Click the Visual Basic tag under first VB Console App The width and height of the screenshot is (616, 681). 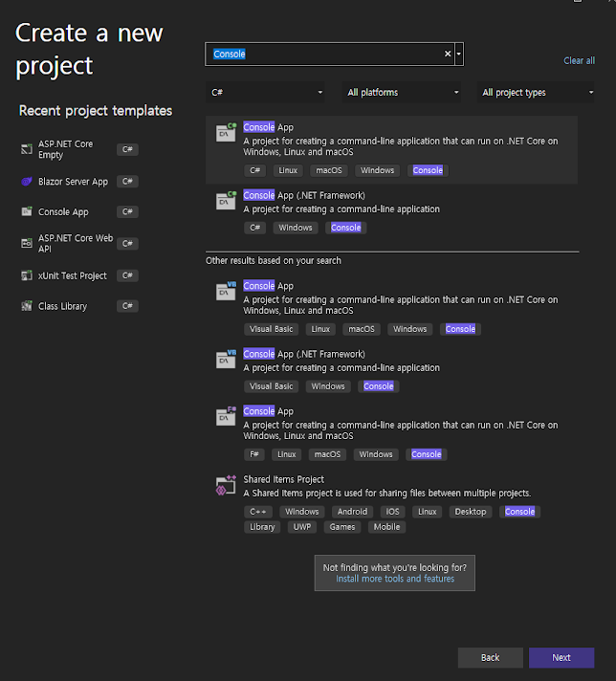click(271, 329)
